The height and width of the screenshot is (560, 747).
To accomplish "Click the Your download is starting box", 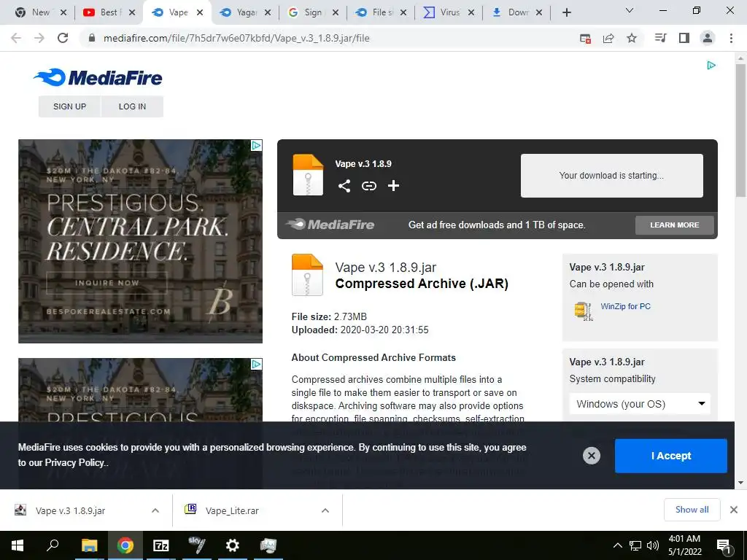I will (x=612, y=175).
